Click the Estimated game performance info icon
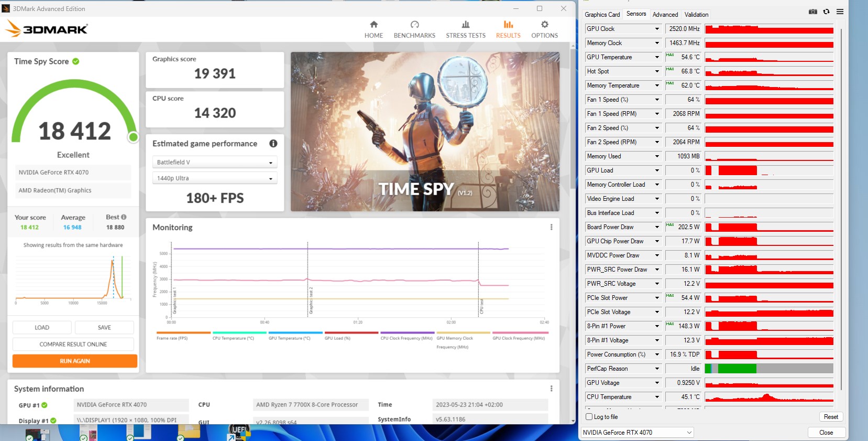The height and width of the screenshot is (441, 868). pos(273,144)
